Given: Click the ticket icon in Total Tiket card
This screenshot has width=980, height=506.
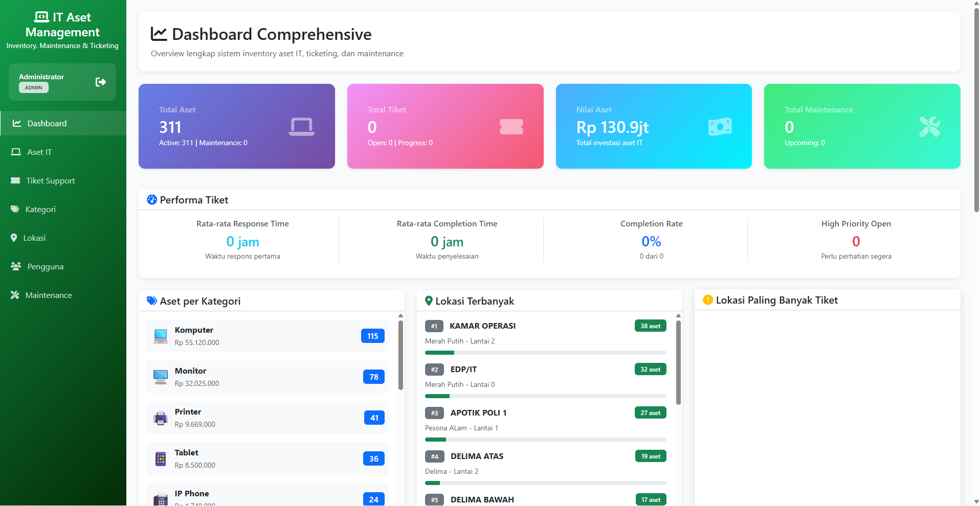Looking at the screenshot, I should point(511,127).
